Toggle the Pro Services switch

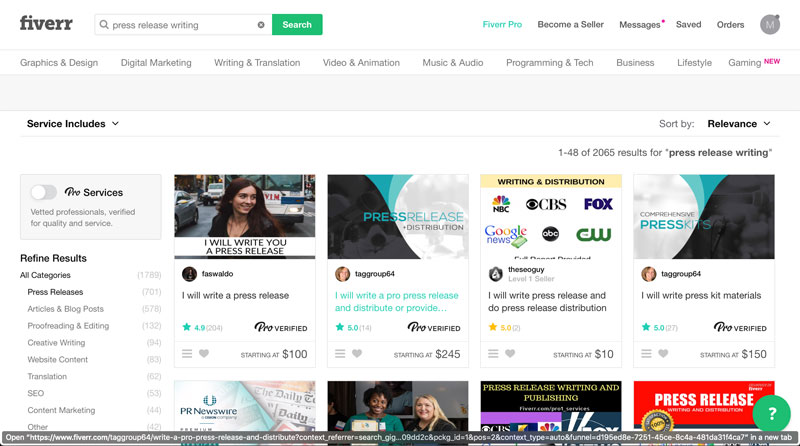coord(43,192)
